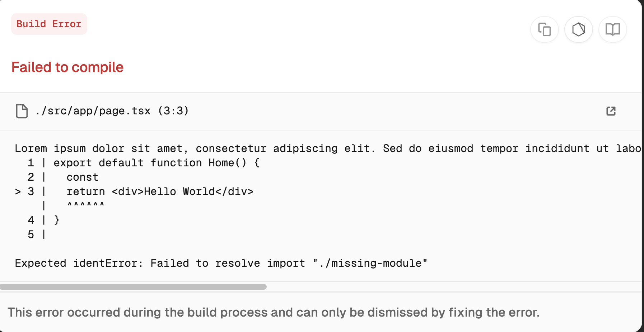
Task: Click the footer build process notice
Action: [x=274, y=312]
